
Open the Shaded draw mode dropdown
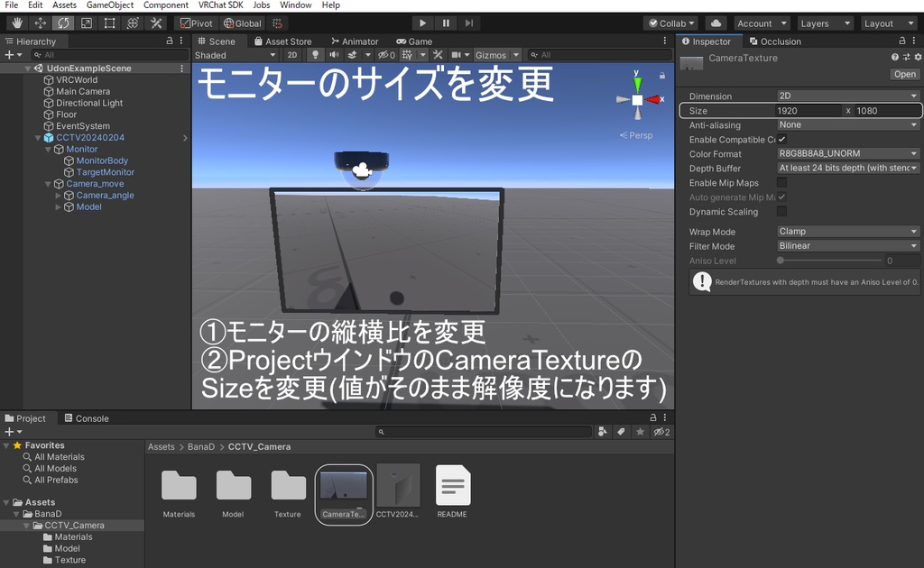tap(235, 54)
